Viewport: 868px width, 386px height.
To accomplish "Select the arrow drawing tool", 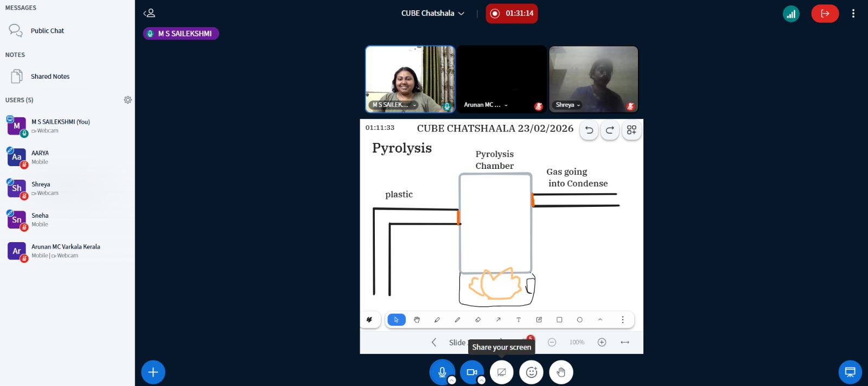I will tap(498, 320).
